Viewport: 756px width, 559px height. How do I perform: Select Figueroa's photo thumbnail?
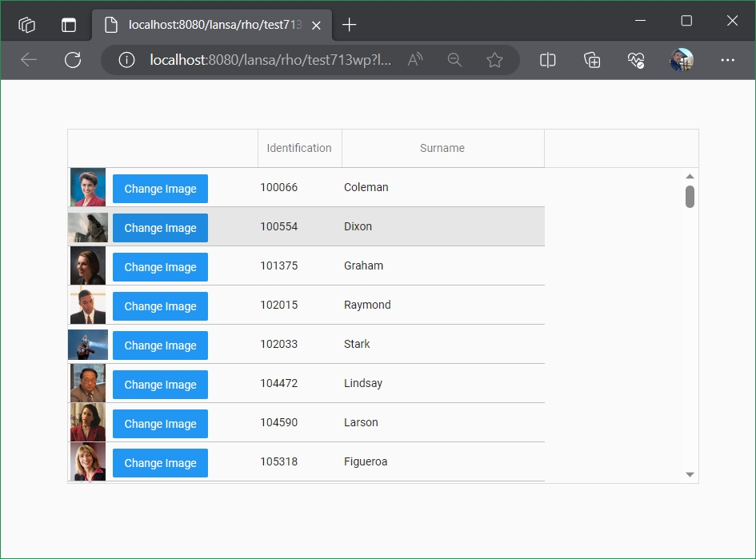[x=88, y=462]
